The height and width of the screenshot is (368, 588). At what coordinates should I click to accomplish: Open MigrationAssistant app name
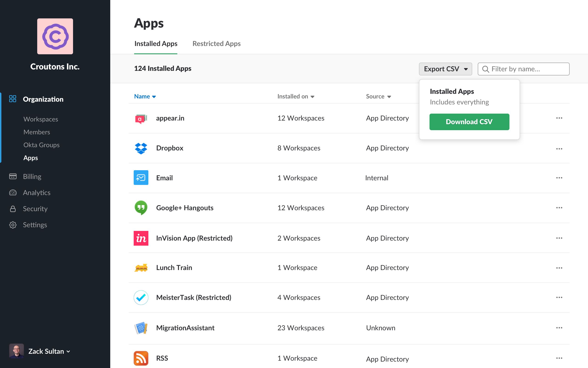[185, 328]
